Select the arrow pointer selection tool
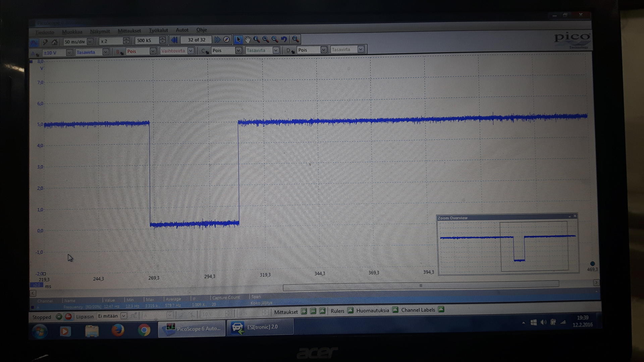Viewport: 644px width, 362px height. coord(238,40)
